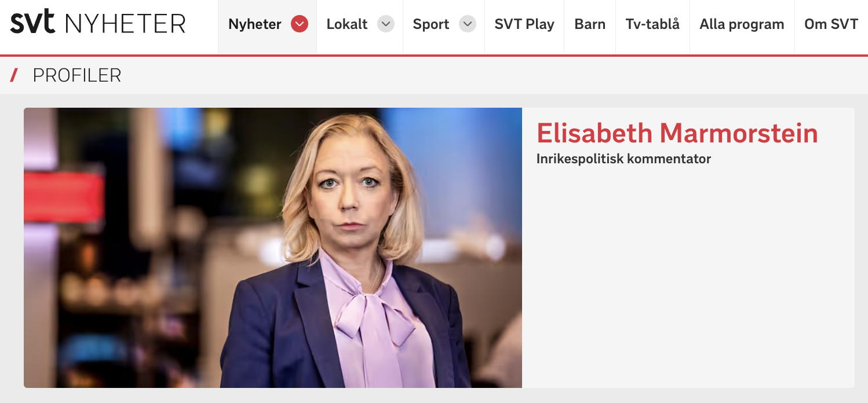Click the Elisabeth Marmorstein name heading
This screenshot has height=403, width=868.
click(677, 133)
